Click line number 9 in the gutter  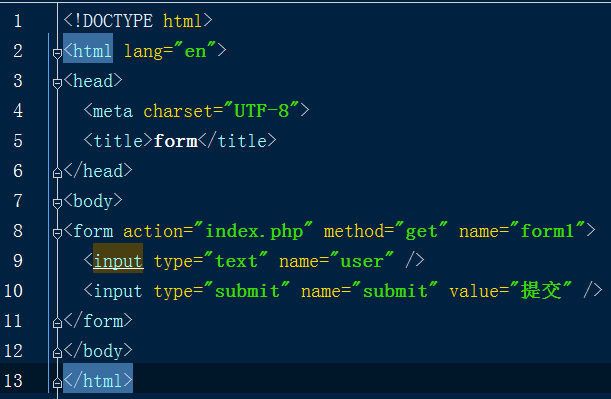[x=18, y=261]
